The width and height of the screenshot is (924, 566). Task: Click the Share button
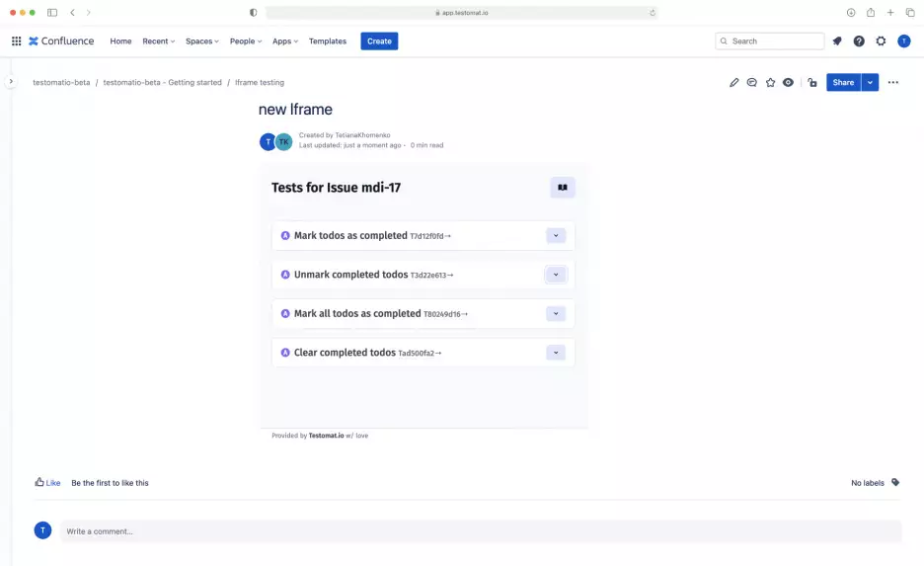point(843,83)
